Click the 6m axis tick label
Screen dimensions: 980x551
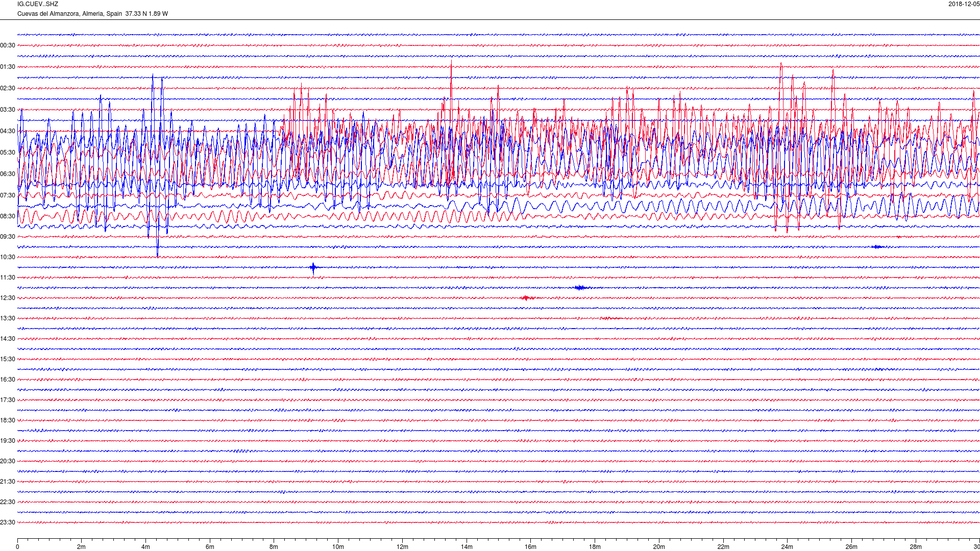[210, 547]
